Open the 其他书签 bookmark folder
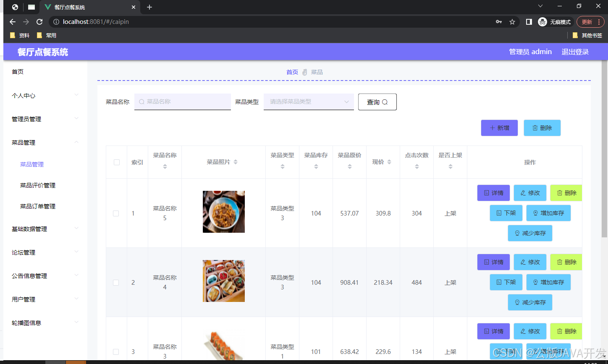 587,35
